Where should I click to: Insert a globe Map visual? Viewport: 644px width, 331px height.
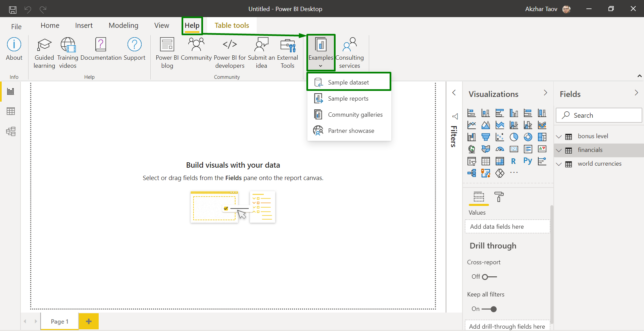pos(472,149)
